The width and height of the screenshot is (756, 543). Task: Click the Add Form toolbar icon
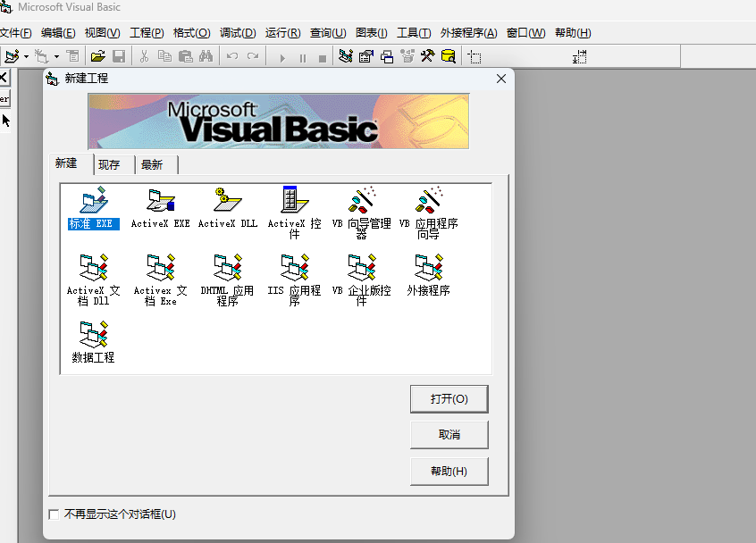tap(42, 57)
